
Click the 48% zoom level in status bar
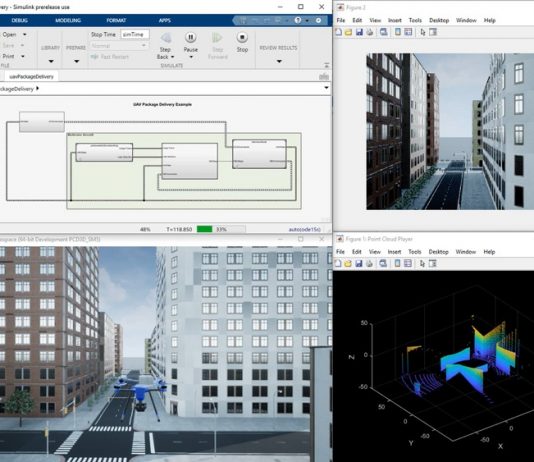tap(145, 229)
